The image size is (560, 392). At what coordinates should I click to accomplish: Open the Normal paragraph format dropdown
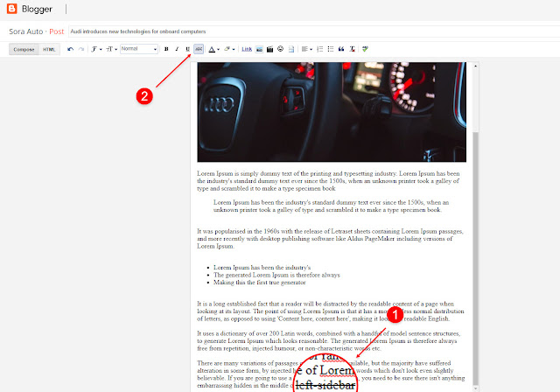pyautogui.click(x=139, y=49)
